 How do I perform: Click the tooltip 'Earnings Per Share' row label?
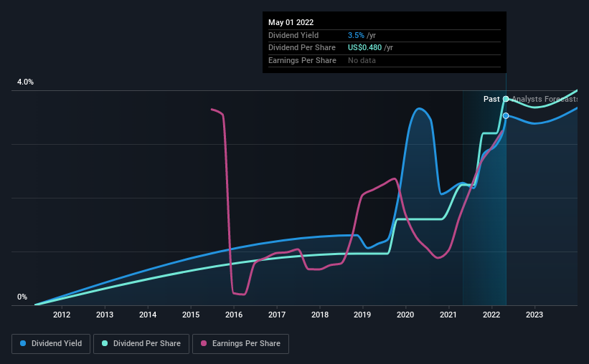click(x=302, y=60)
